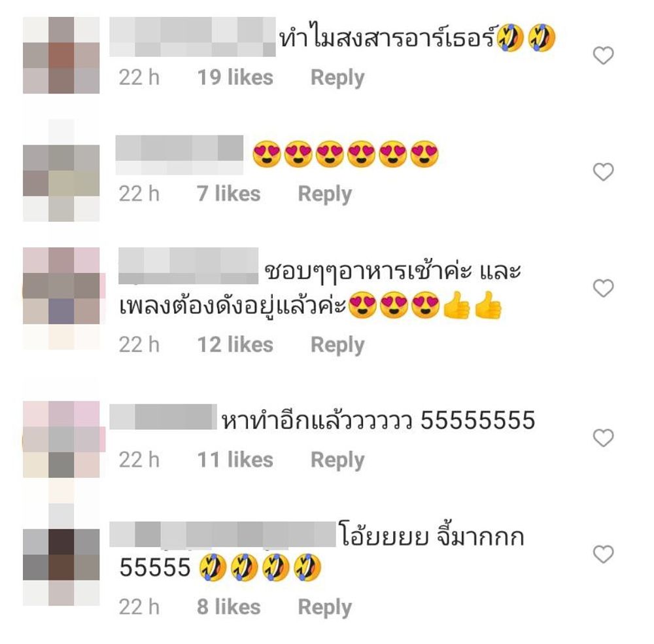Open the '7 likes' list
The width and height of the screenshot is (654, 644).
pyautogui.click(x=228, y=194)
